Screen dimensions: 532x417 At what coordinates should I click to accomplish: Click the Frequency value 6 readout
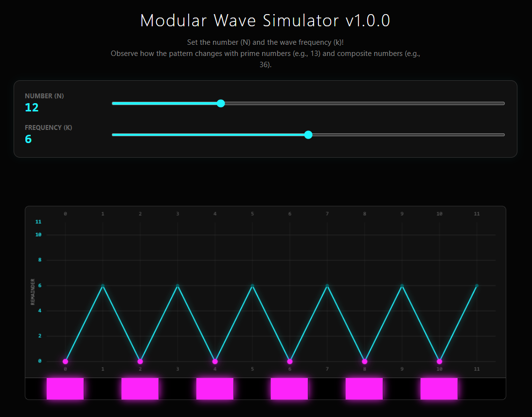(x=28, y=139)
